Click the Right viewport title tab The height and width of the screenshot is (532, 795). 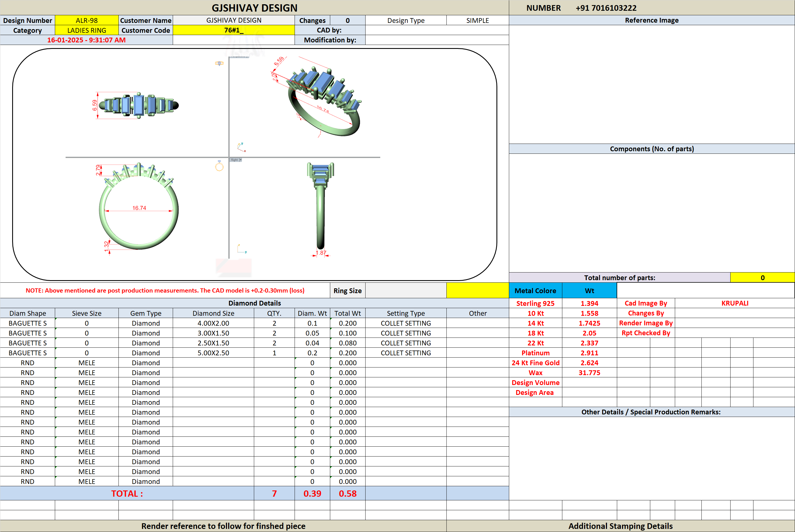pos(234,160)
